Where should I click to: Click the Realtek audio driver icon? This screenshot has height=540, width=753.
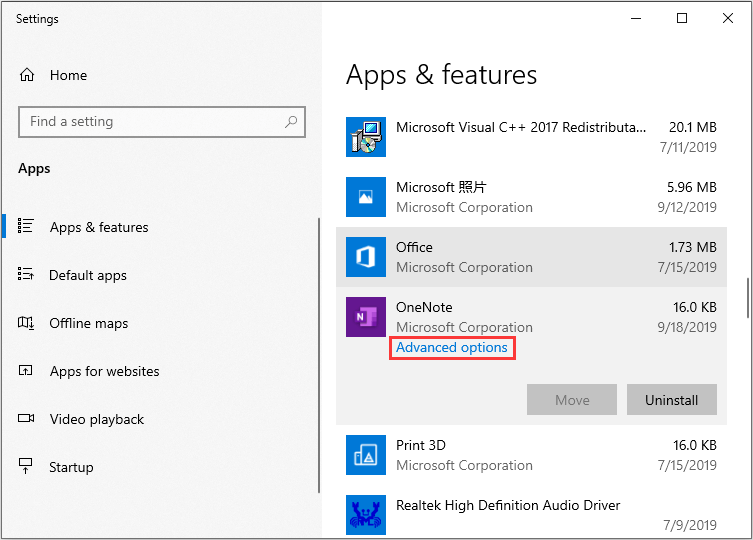click(x=366, y=515)
